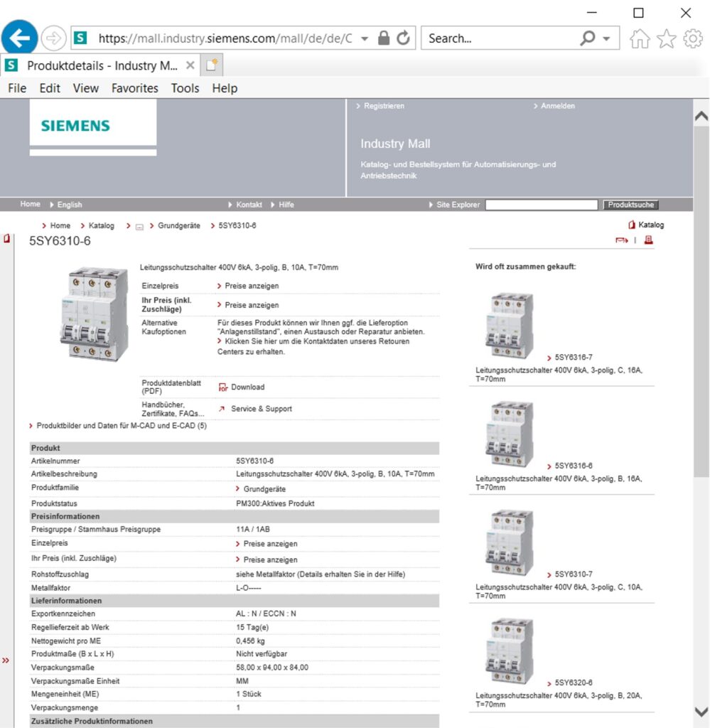The image size is (710, 728).
Task: Click the Service & Support link
Action: [261, 409]
